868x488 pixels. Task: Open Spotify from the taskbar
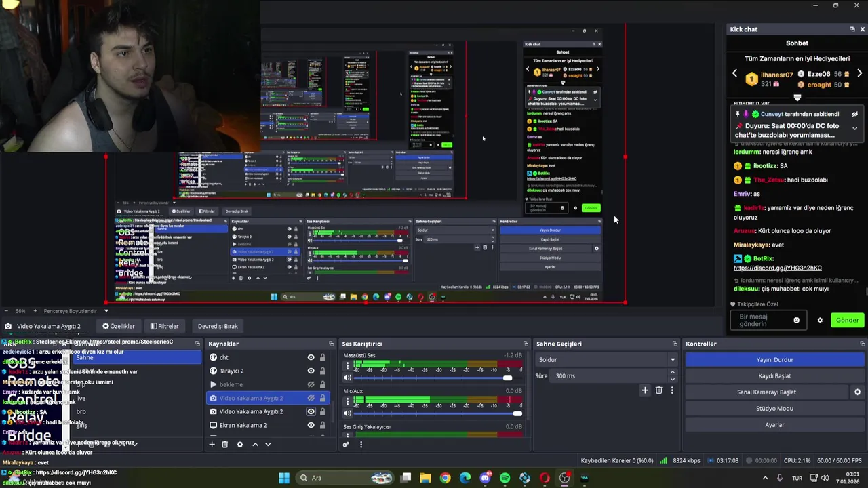pyautogui.click(x=505, y=478)
